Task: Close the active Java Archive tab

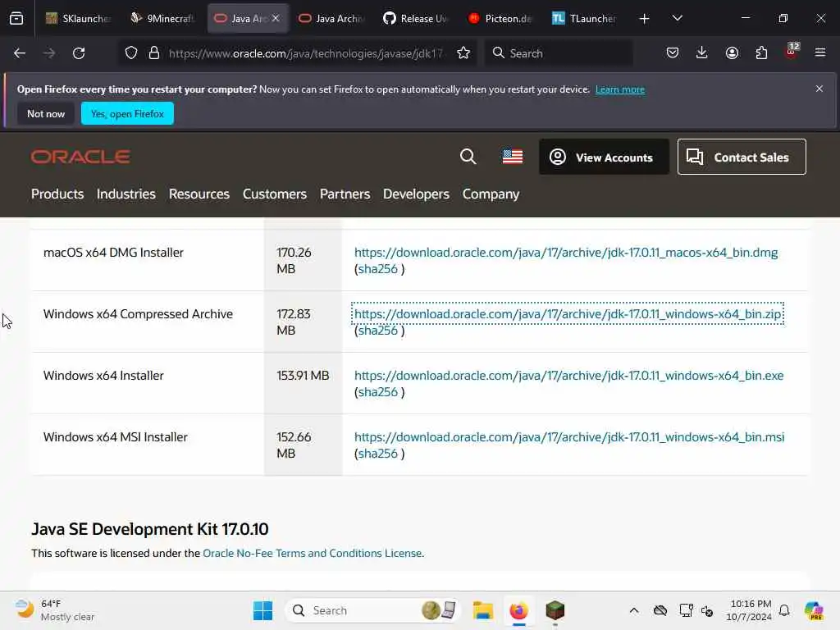Action: pyautogui.click(x=276, y=18)
